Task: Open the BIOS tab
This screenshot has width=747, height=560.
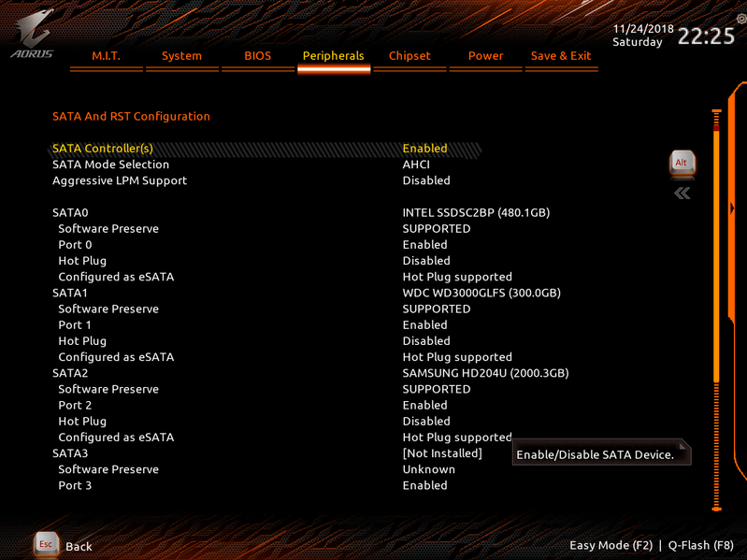Action: click(x=258, y=56)
